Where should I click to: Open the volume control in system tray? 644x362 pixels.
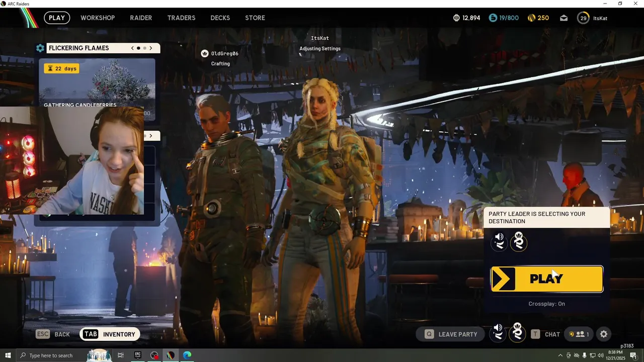[x=600, y=355]
